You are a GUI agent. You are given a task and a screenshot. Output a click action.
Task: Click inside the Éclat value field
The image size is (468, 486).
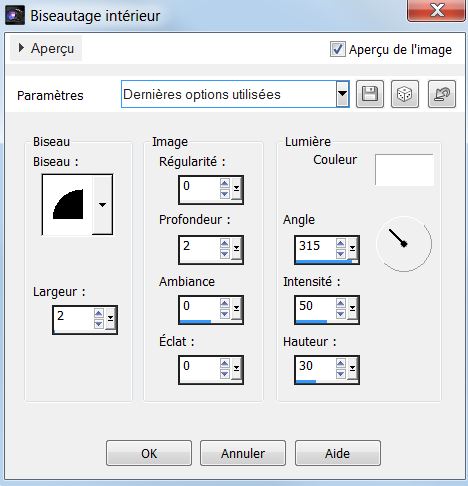[x=199, y=368]
